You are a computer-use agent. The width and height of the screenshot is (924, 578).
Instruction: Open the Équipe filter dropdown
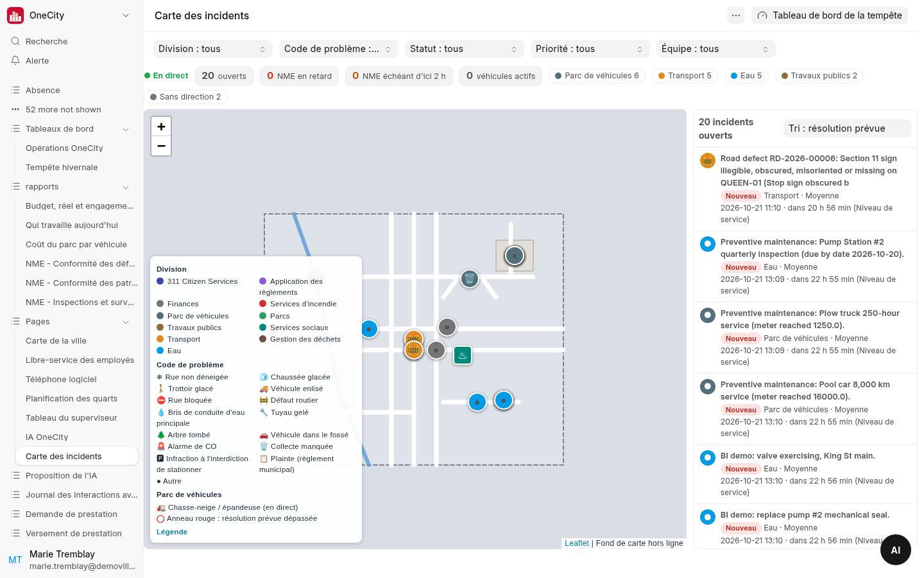pos(716,49)
